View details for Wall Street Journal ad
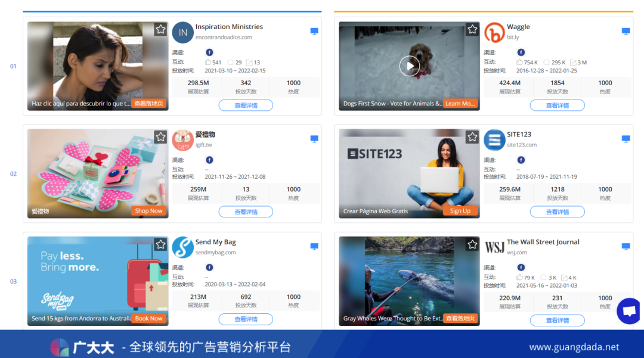This screenshot has height=358, width=644. (x=558, y=320)
